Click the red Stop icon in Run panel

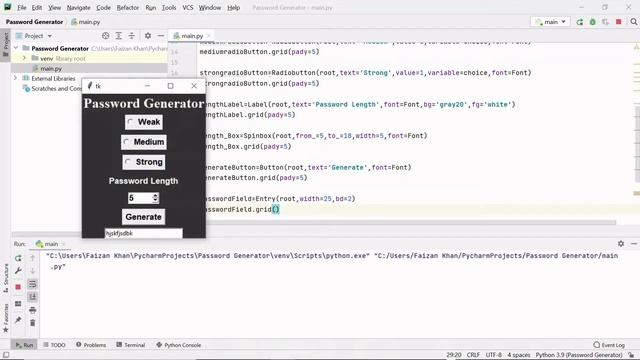pos(18,287)
